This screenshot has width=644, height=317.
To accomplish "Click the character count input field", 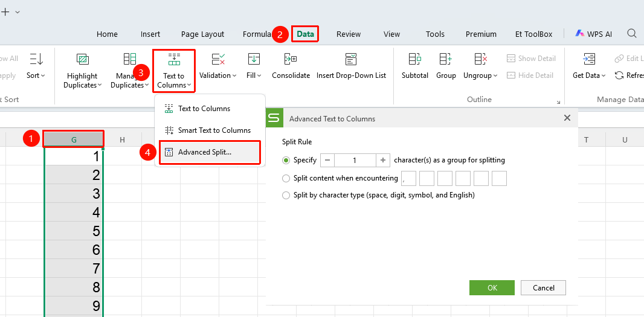I will point(355,160).
